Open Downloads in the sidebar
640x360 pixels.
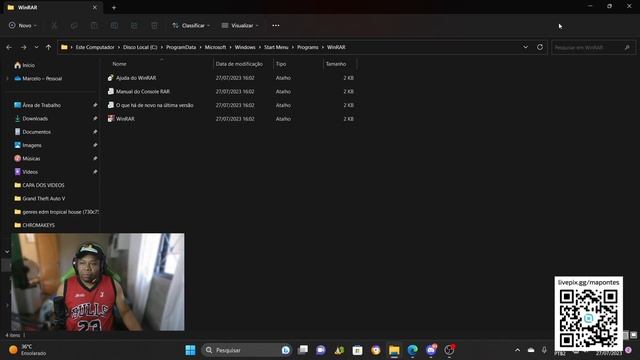click(x=35, y=118)
